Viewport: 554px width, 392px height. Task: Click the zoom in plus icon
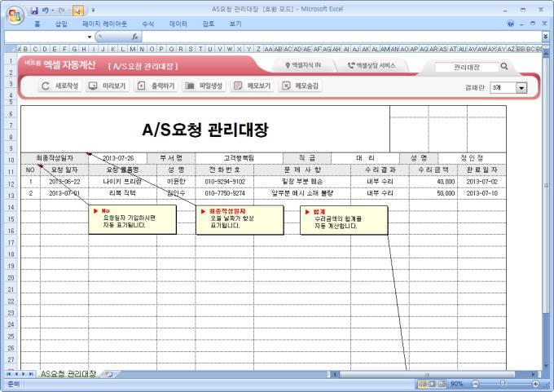[535, 383]
